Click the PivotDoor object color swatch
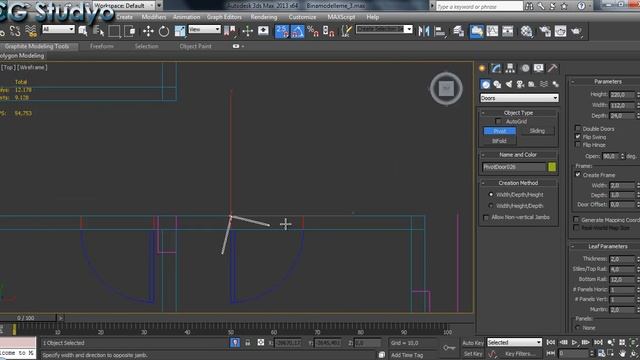This screenshot has width=640, height=360. pos(552,167)
